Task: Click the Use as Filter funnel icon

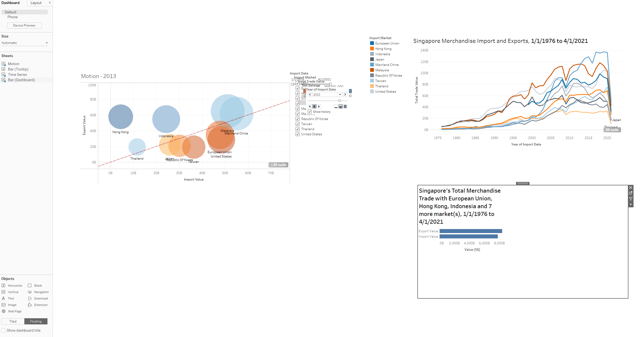Action: click(631, 199)
